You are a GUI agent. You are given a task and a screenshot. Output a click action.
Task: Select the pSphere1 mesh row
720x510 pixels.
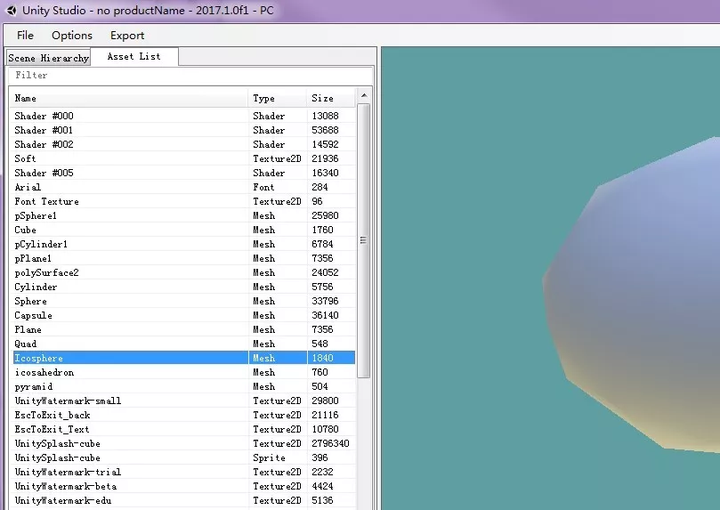coord(184,215)
